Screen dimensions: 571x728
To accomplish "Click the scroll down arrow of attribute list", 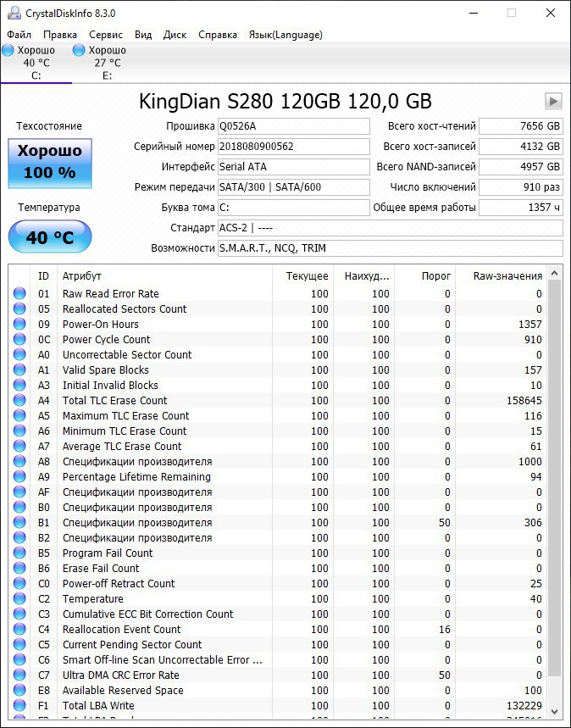I will [554, 711].
